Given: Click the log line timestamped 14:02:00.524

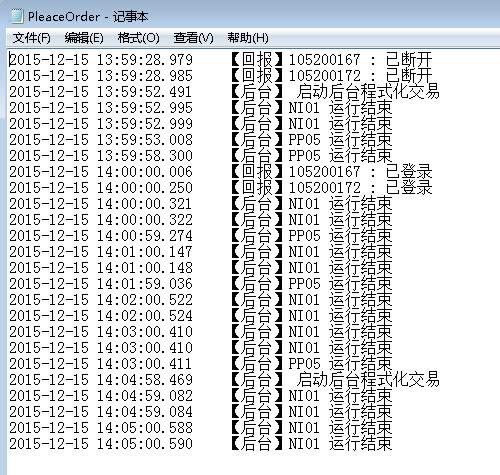Looking at the screenshot, I should coord(201,316).
